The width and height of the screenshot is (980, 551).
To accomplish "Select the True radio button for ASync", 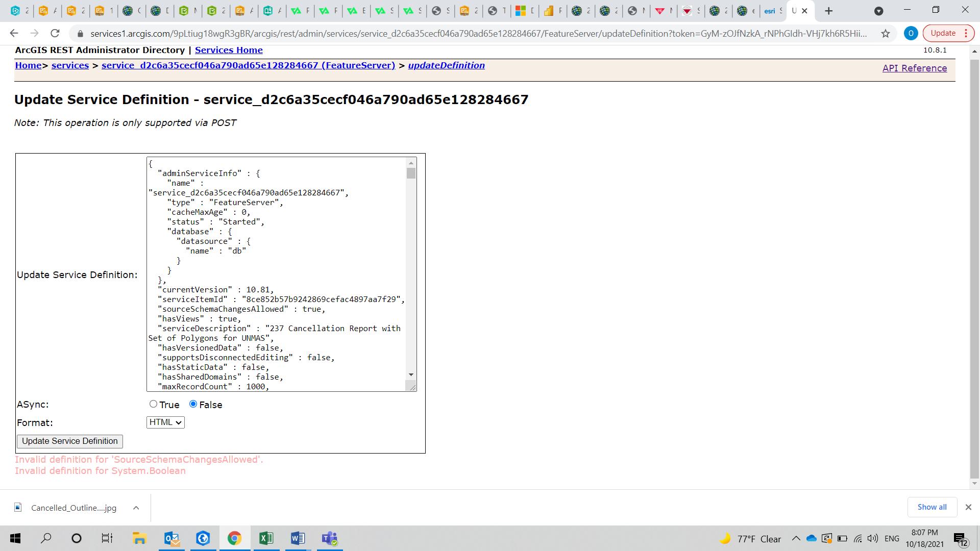I will pos(152,404).
